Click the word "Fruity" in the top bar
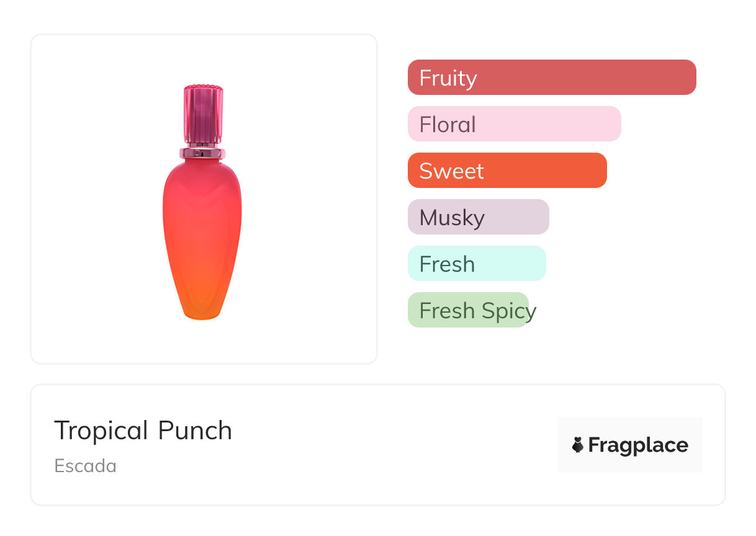This screenshot has height=536, width=756. 448,78
